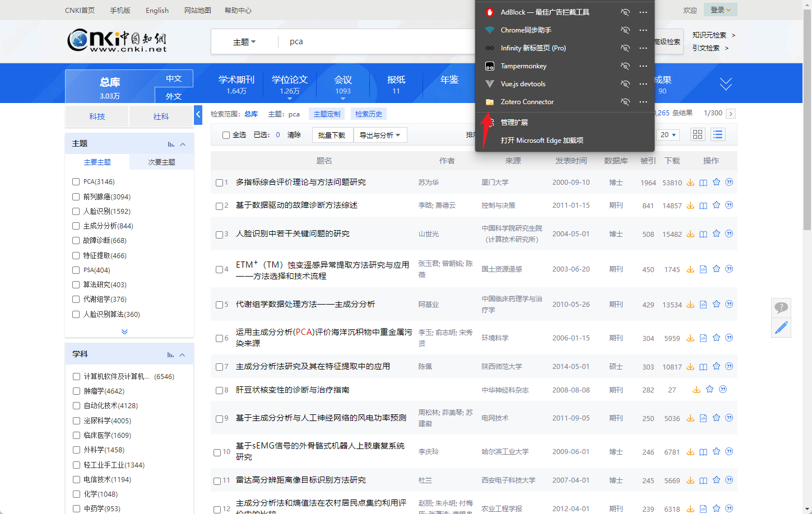Image resolution: width=812 pixels, height=514 pixels.
Task: Click 清除 to clear selections
Action: pyautogui.click(x=294, y=135)
